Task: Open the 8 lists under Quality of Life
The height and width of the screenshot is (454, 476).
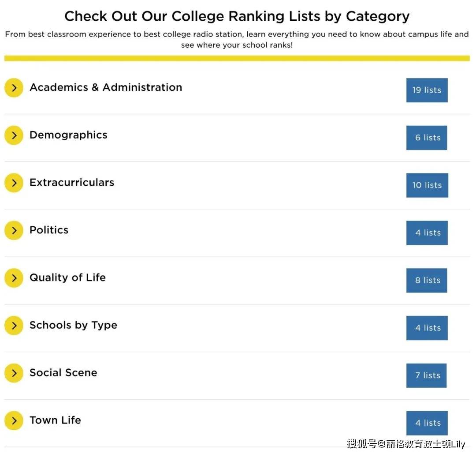Action: coord(427,280)
